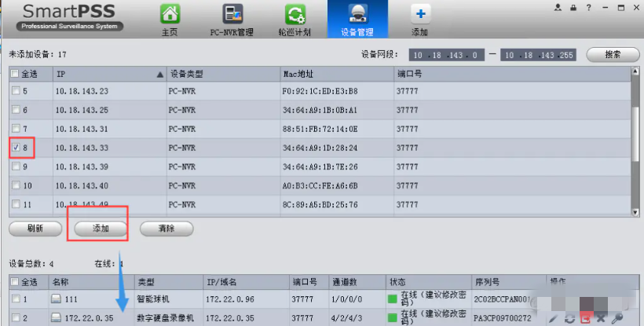
Task: Sort by IP column ascending arrow
Action: 159,75
